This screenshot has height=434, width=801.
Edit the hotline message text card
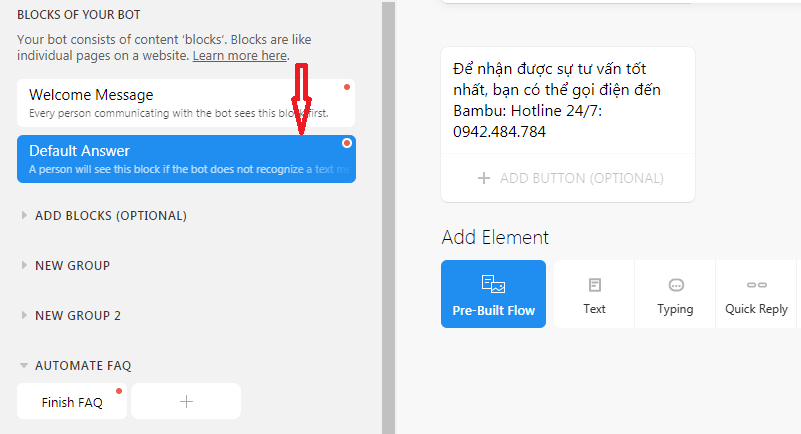coord(556,100)
